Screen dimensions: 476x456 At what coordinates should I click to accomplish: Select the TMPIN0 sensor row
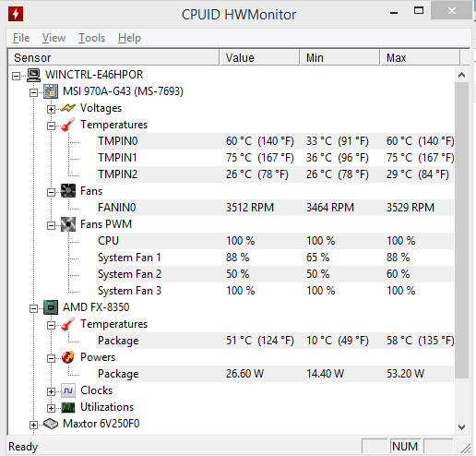point(275,141)
